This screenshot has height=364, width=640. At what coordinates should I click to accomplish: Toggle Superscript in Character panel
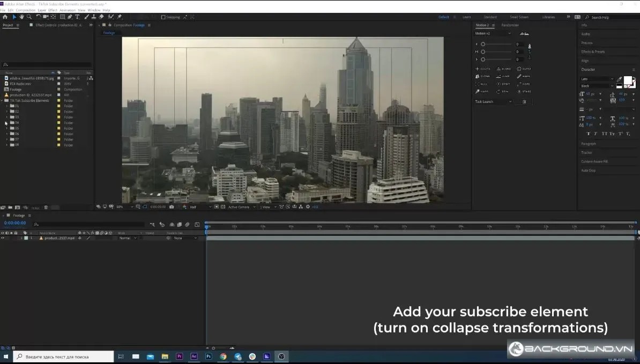(620, 134)
